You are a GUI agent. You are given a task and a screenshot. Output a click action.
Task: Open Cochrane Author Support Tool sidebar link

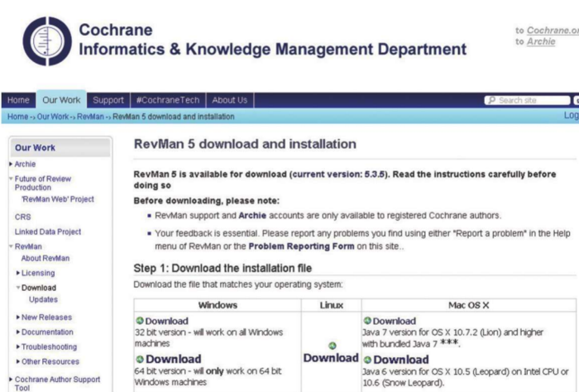pos(57,383)
